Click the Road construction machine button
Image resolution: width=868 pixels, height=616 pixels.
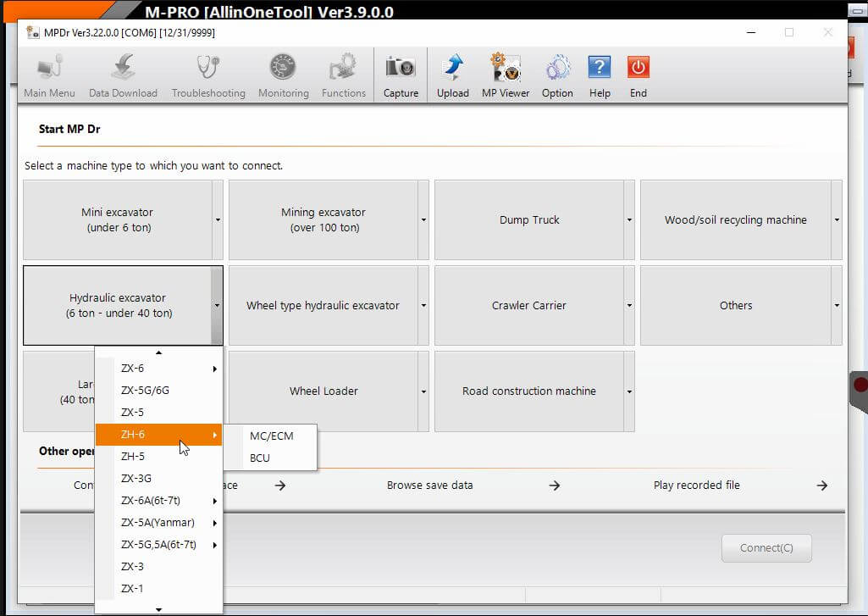pyautogui.click(x=528, y=391)
